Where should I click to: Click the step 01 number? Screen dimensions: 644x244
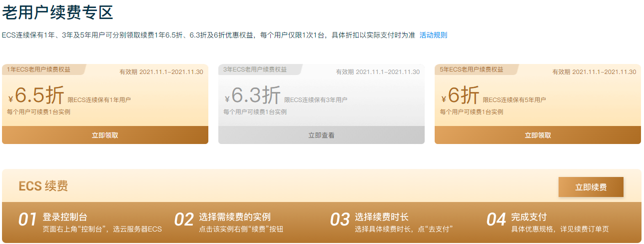[x=28, y=220]
